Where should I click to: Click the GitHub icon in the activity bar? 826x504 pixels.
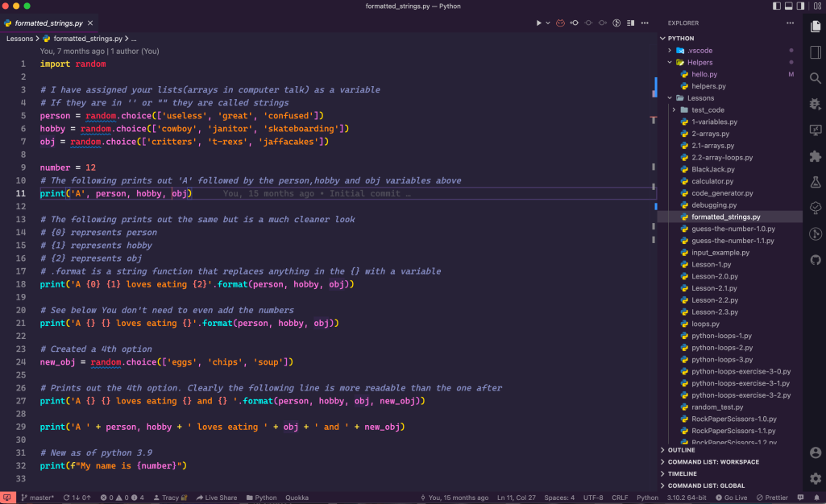coord(816,259)
